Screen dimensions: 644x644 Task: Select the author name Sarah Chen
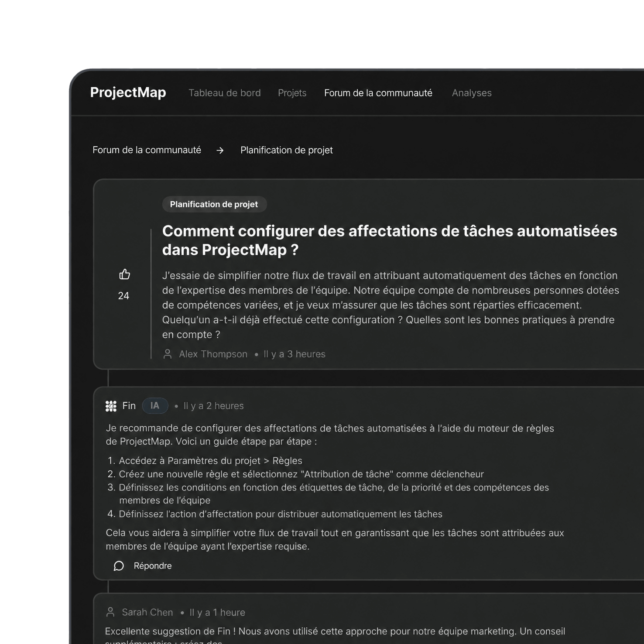click(147, 612)
